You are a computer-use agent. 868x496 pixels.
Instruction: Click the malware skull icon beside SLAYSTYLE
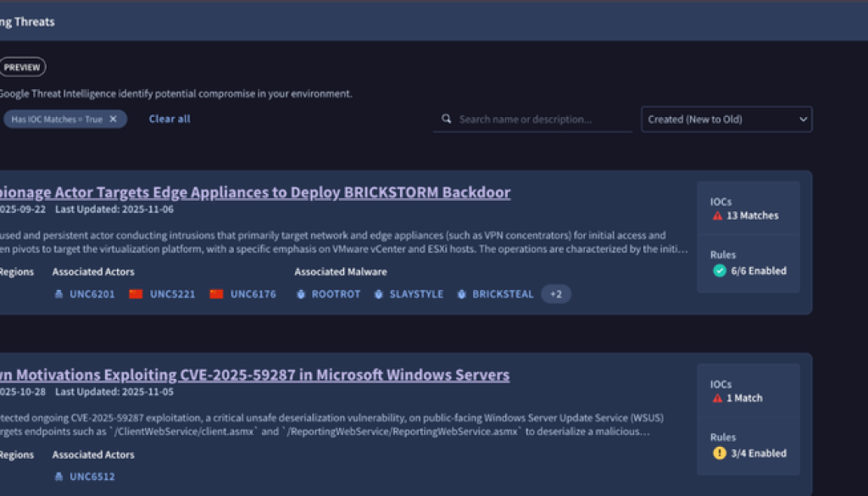click(x=377, y=294)
